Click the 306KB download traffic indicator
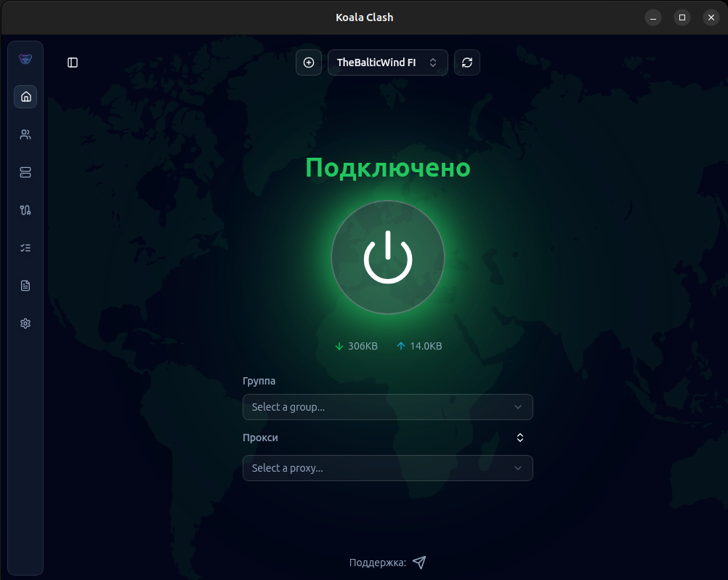This screenshot has height=580, width=728. (x=356, y=346)
